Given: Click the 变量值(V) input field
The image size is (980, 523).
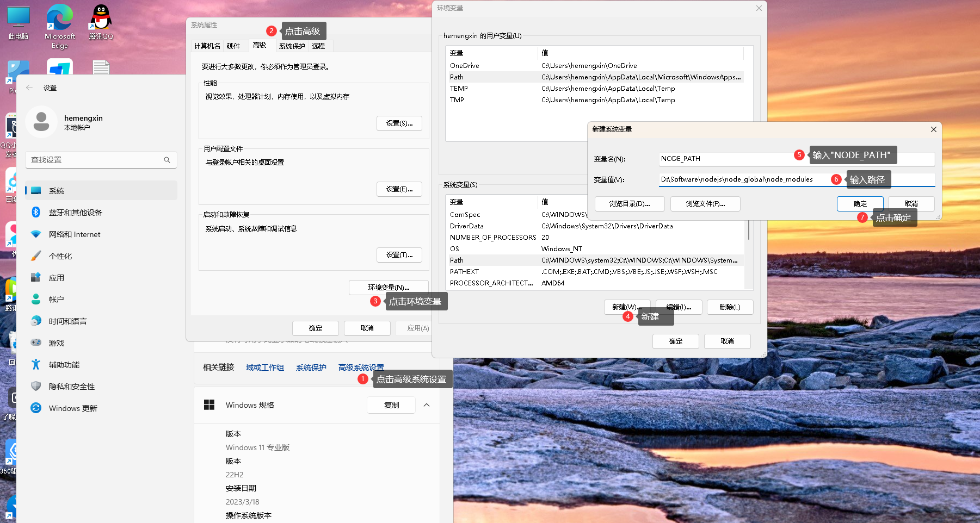Looking at the screenshot, I should [x=797, y=179].
